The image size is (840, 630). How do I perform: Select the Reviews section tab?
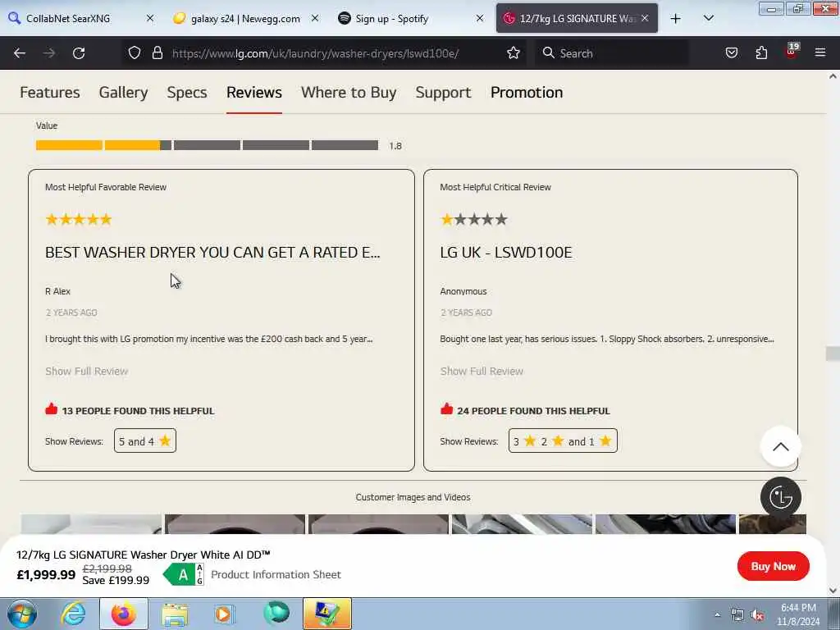[x=254, y=92]
